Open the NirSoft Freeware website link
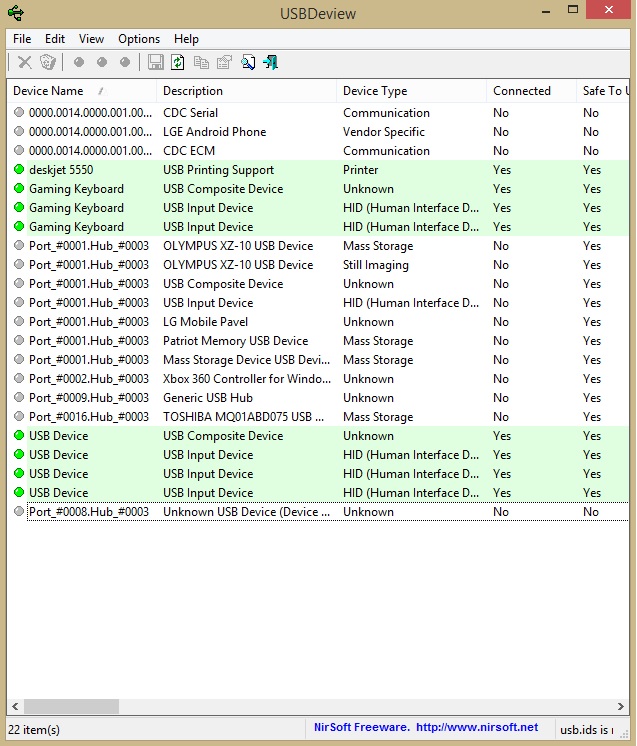This screenshot has height=746, width=637. click(x=426, y=727)
